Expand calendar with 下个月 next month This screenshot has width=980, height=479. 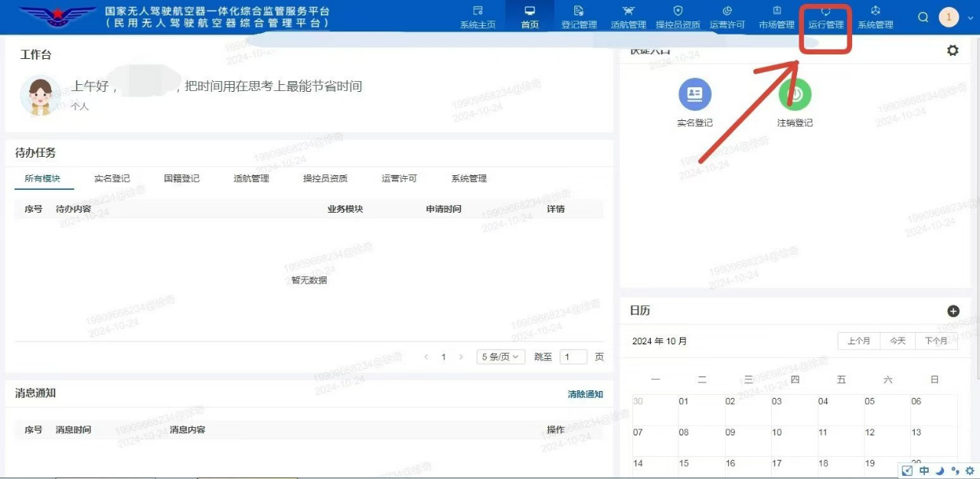[936, 341]
